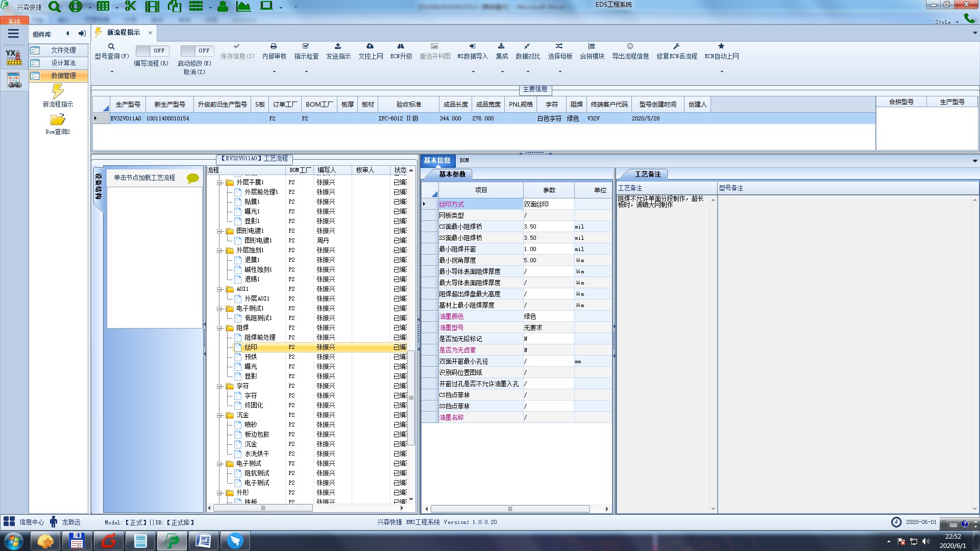Click the ECN升级 toolbar icon

(x=401, y=46)
